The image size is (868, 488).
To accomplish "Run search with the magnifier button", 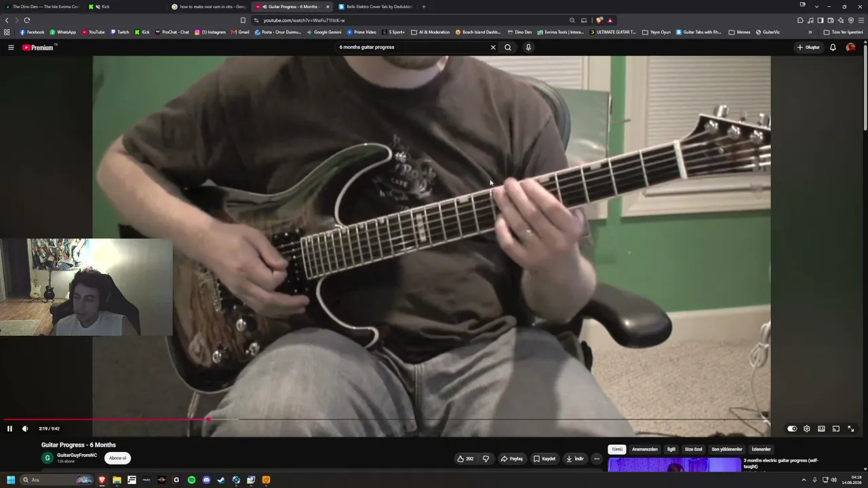I will pyautogui.click(x=508, y=47).
